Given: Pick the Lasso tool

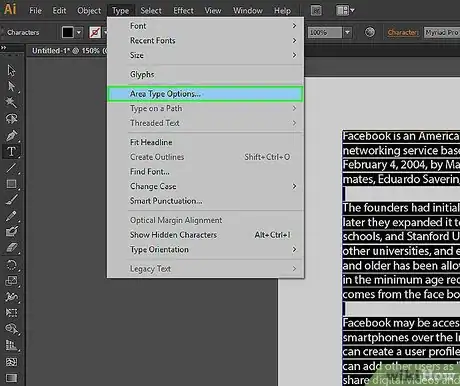Looking at the screenshot, I should 11,119.
